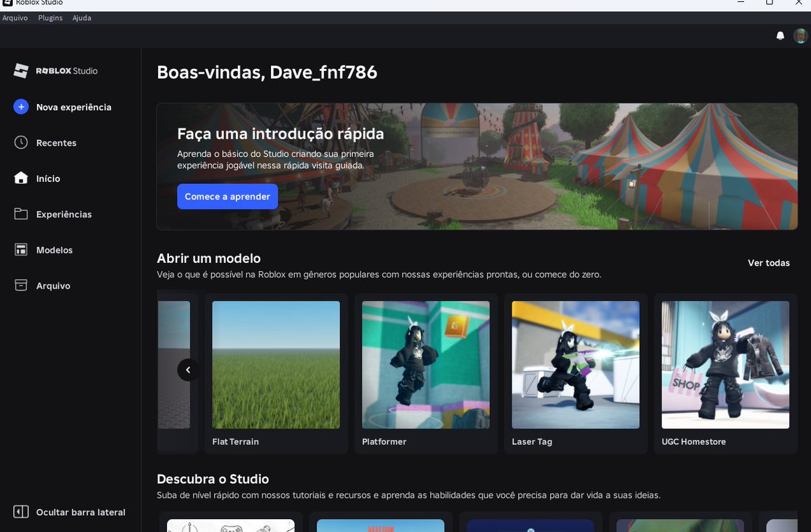Open the Plugins menu

[x=51, y=18]
